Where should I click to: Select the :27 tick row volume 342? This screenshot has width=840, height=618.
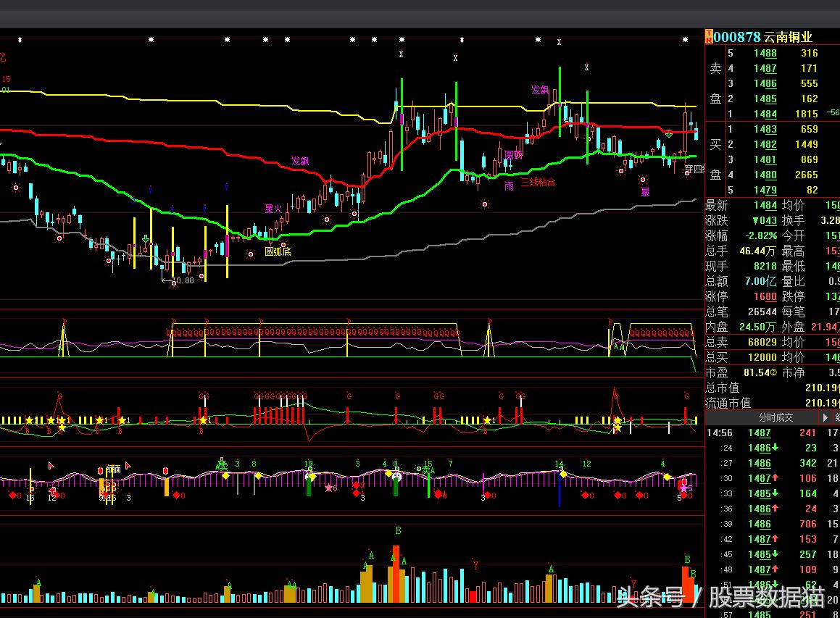point(808,463)
